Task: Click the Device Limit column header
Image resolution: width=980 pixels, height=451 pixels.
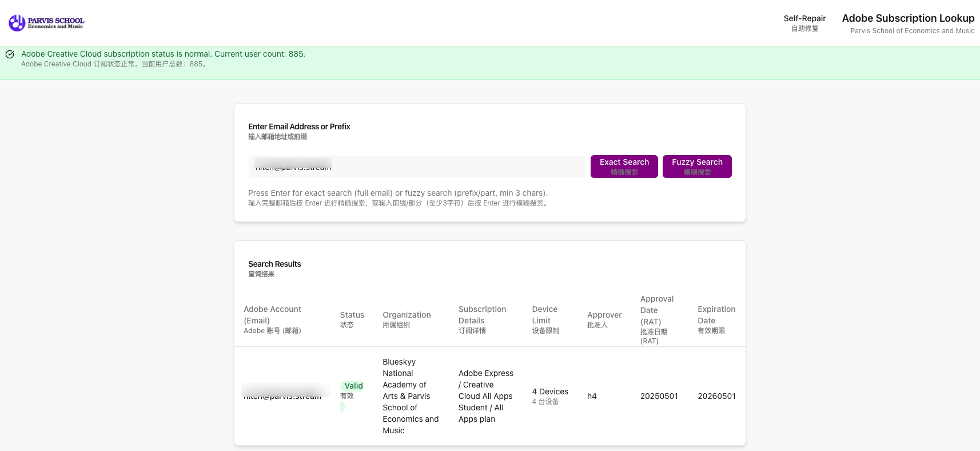Action: [545, 319]
